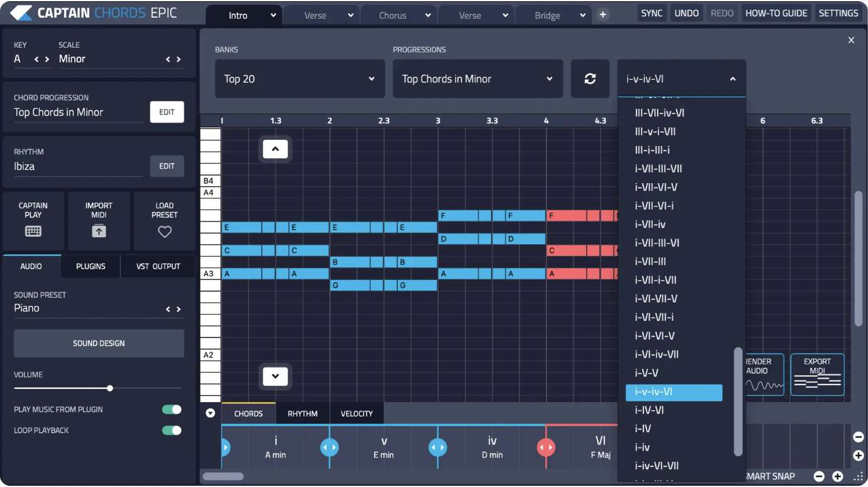Image resolution: width=868 pixels, height=487 pixels.
Task: Click the A3 piano key
Action: tap(211, 274)
